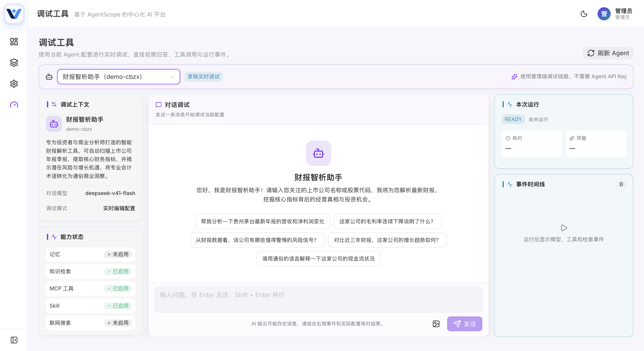Image resolution: width=644 pixels, height=351 pixels.
Task: Click the 尚未运行 status text
Action: tap(538, 119)
